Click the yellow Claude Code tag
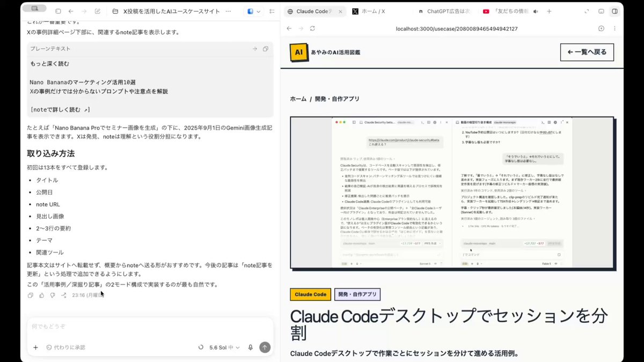Screen dimensions: 644x362 [311, 294]
